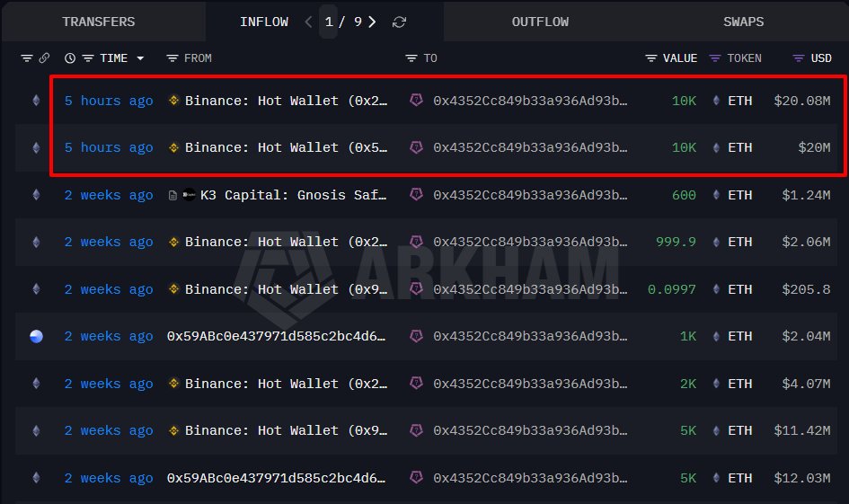Viewport: 849px width, 504px height.
Task: Go to previous inflow page arrow
Action: tap(308, 22)
